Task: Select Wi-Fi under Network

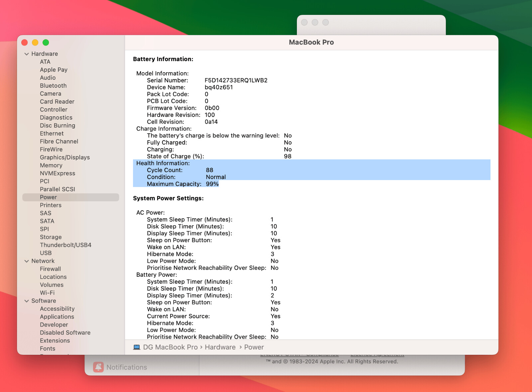Action: pos(47,293)
